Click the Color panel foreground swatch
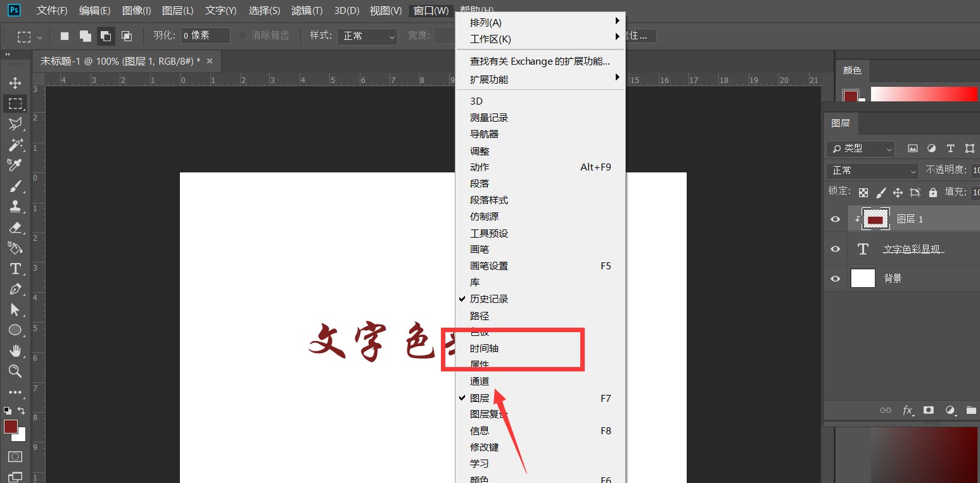Screen dimensions: 980x483 [x=850, y=96]
